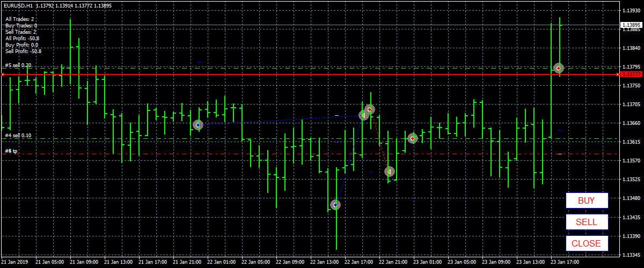This screenshot has height=268, width=644.
Task: Click the 1.13345 price scale label
Action: 631,255
